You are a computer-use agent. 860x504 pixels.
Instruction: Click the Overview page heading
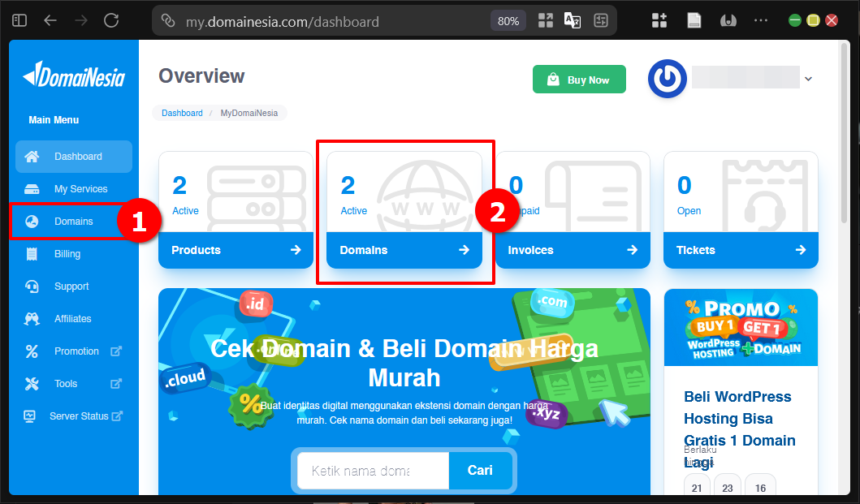pyautogui.click(x=202, y=75)
